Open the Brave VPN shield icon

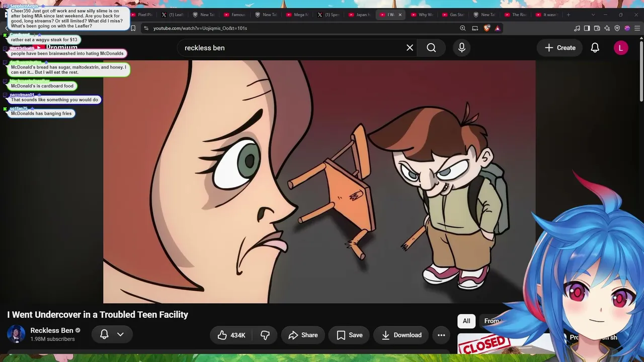[617, 28]
